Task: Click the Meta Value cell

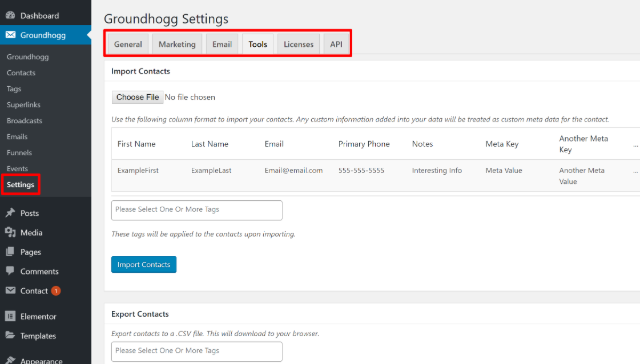Action: click(504, 170)
